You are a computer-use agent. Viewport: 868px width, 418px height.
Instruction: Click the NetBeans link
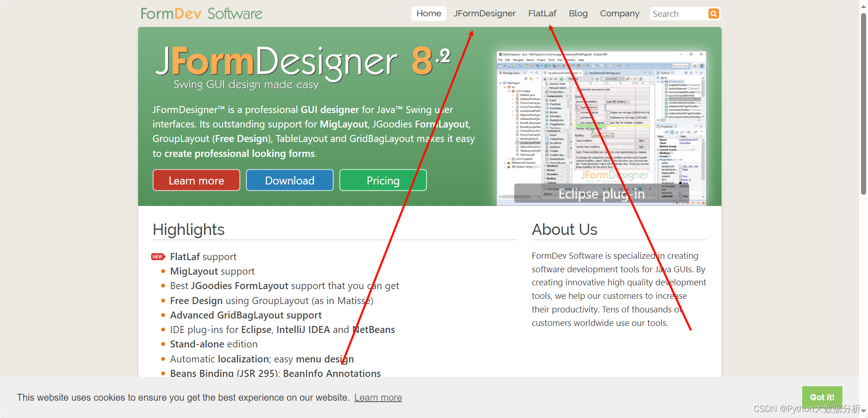pos(373,330)
